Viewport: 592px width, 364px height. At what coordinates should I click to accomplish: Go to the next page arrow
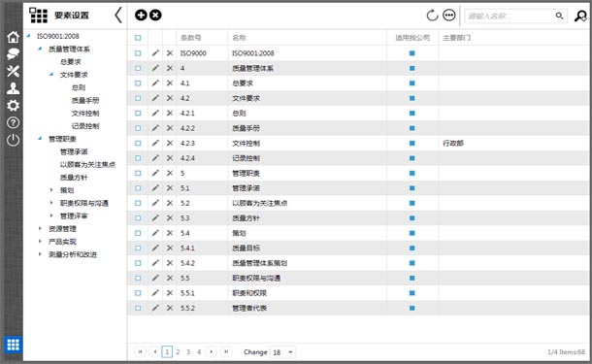[211, 352]
